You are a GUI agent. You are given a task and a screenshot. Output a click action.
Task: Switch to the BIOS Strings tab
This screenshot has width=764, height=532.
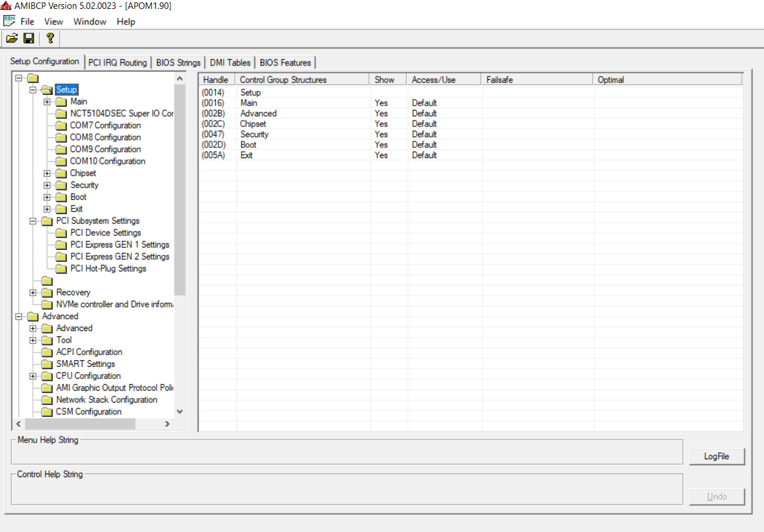pos(178,63)
